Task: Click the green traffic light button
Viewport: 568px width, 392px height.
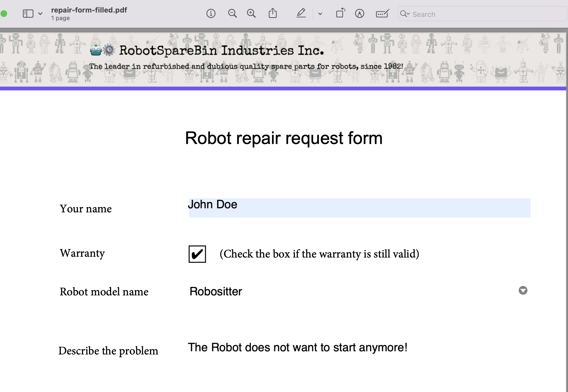Action: click(x=4, y=13)
